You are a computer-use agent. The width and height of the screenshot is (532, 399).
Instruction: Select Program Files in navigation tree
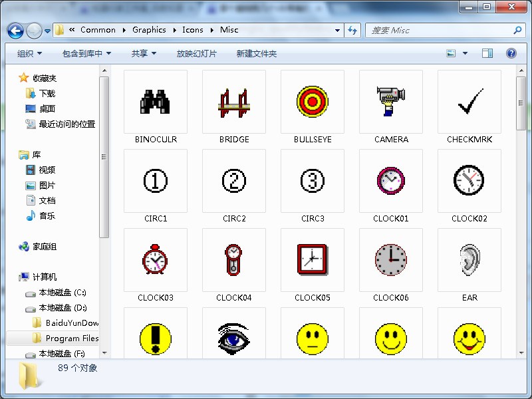point(71,338)
